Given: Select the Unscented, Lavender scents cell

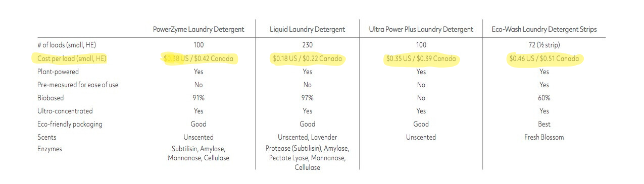Looking at the screenshot, I should tap(308, 137).
